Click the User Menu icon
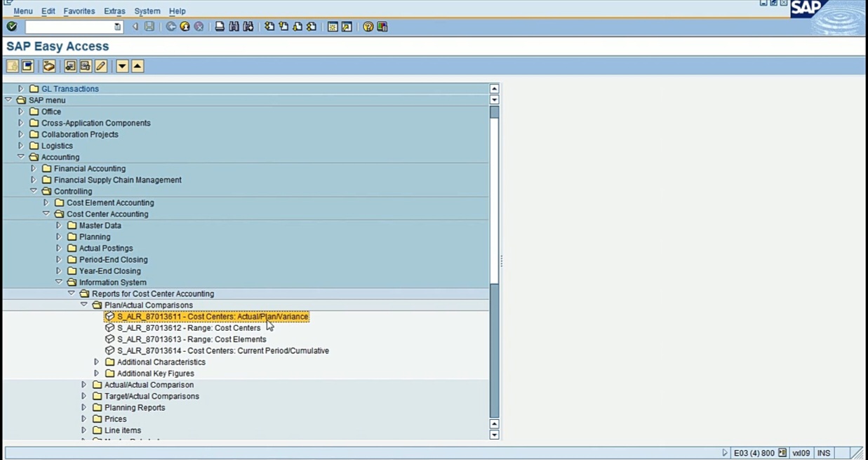 point(13,66)
